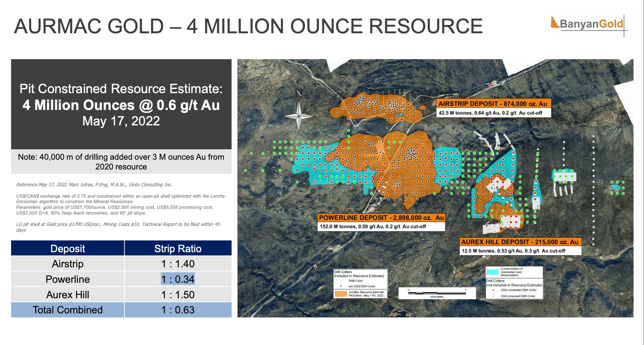Viewport: 644px width, 345px height.
Task: Click "Current Extent of Interpreted Gold Mineralization" legend text
Action: pyautogui.click(x=512, y=272)
